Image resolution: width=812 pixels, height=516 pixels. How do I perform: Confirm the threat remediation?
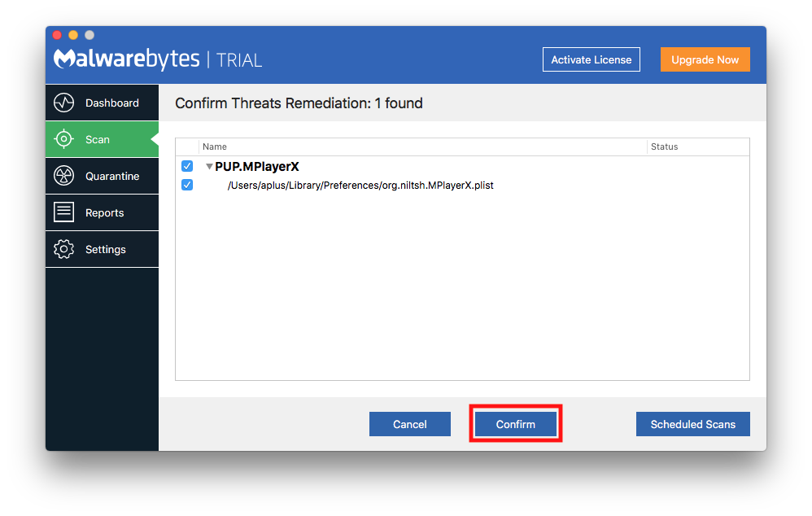click(515, 424)
